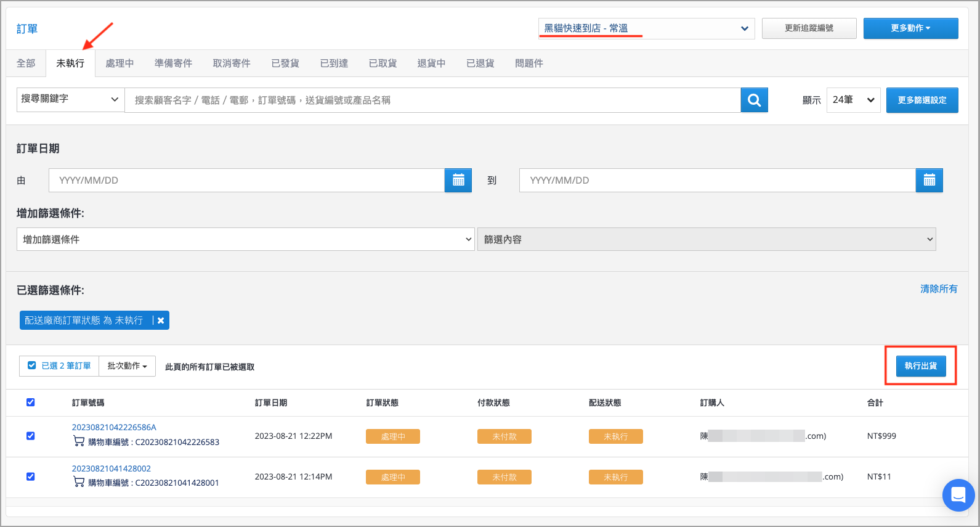Click the 訂單狀態 column header
Viewport: 980px width, 527px height.
pyautogui.click(x=383, y=402)
